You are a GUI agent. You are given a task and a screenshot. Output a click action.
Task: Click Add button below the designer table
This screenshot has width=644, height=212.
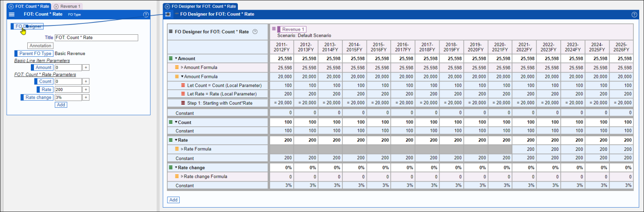[x=174, y=200]
